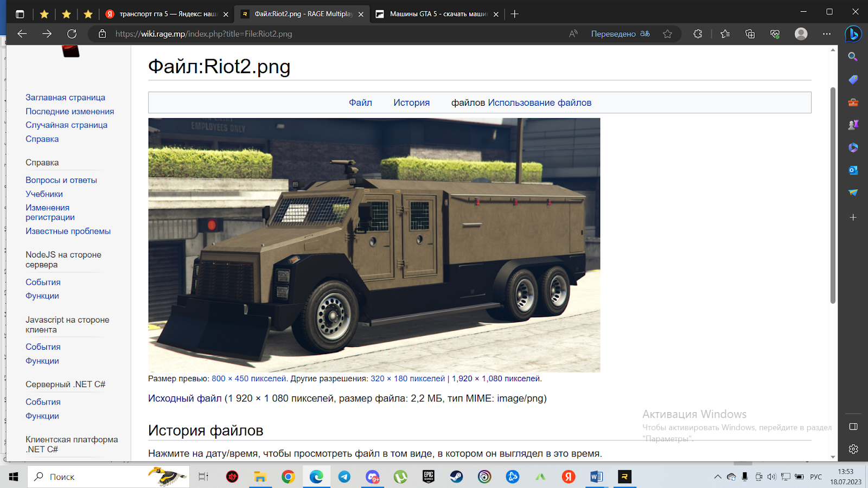Click the taskbar 'Поиск' search box
The width and height of the screenshot is (868, 488).
pos(108,477)
